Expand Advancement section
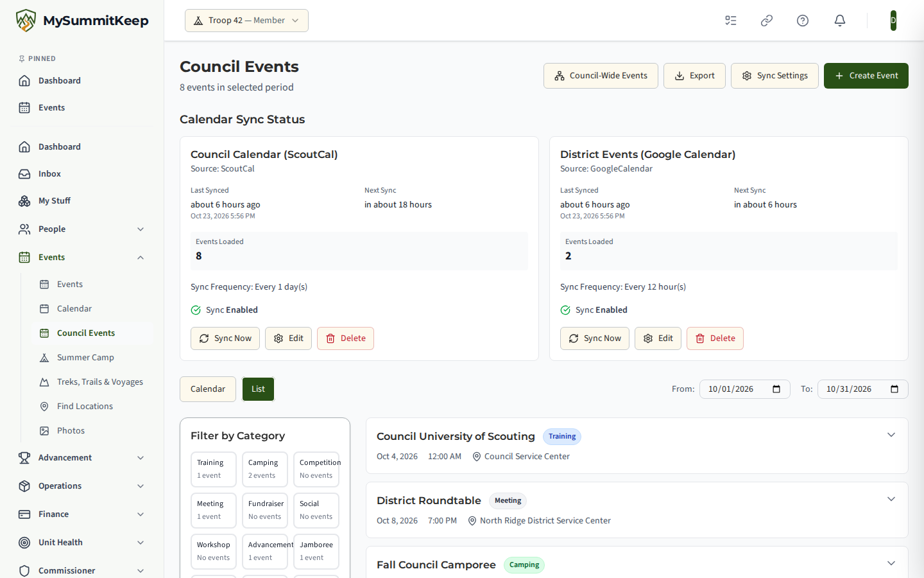Image resolution: width=924 pixels, height=578 pixels. click(82, 457)
